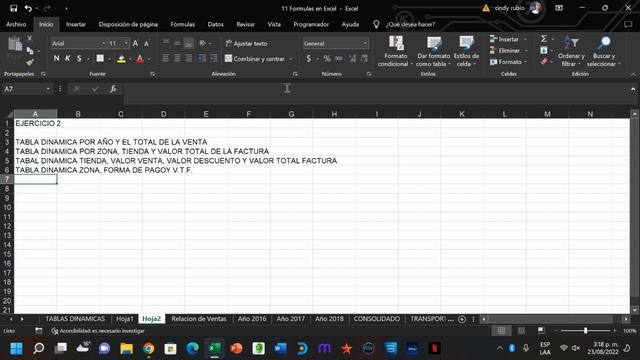Toggle Ajustar texto
Screen dimensions: 640x360
coord(246,43)
